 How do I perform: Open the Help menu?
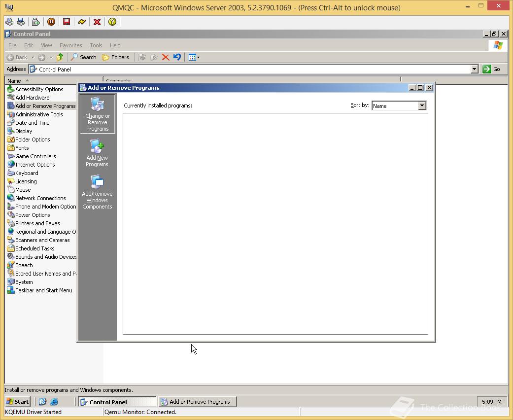coord(115,45)
